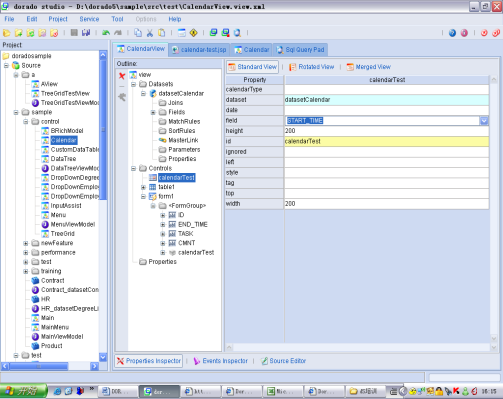Click the Project tree horizontal scrollbar thumb
This screenshot has width=503, height=399.
click(39, 366)
